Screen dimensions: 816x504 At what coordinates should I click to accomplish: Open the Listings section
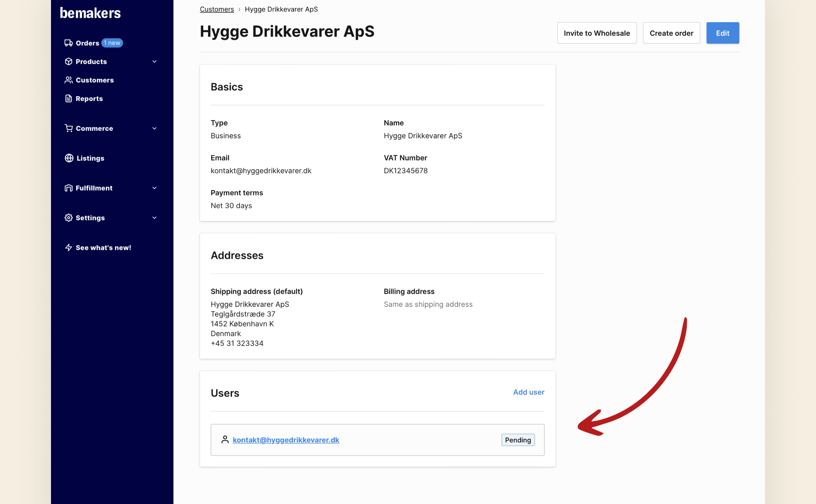(90, 158)
